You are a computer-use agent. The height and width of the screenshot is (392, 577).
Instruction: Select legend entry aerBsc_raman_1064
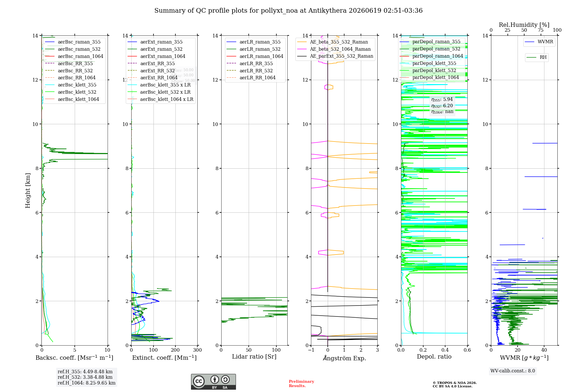(x=74, y=56)
